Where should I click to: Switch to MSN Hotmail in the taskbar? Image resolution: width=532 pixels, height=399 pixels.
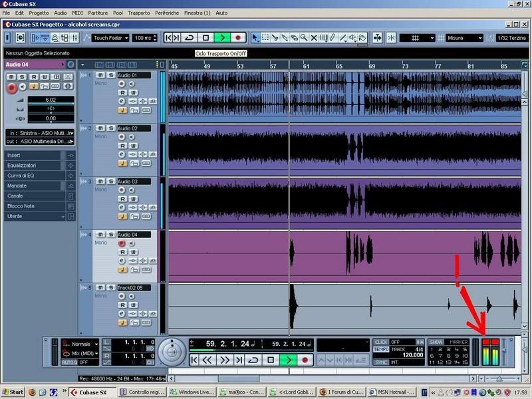click(392, 392)
